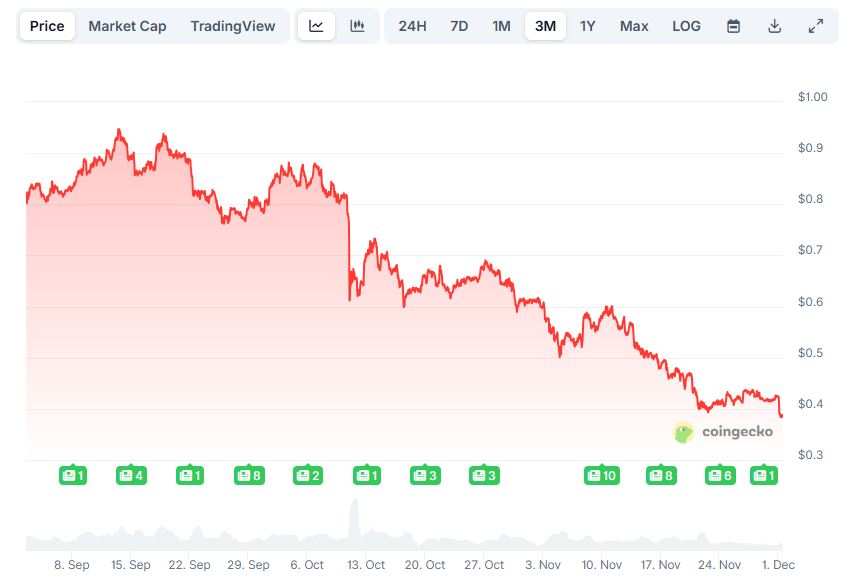Viewport: 846px width, 582px height.
Task: Expand the chart with the fullscreen icon
Action: pos(815,25)
